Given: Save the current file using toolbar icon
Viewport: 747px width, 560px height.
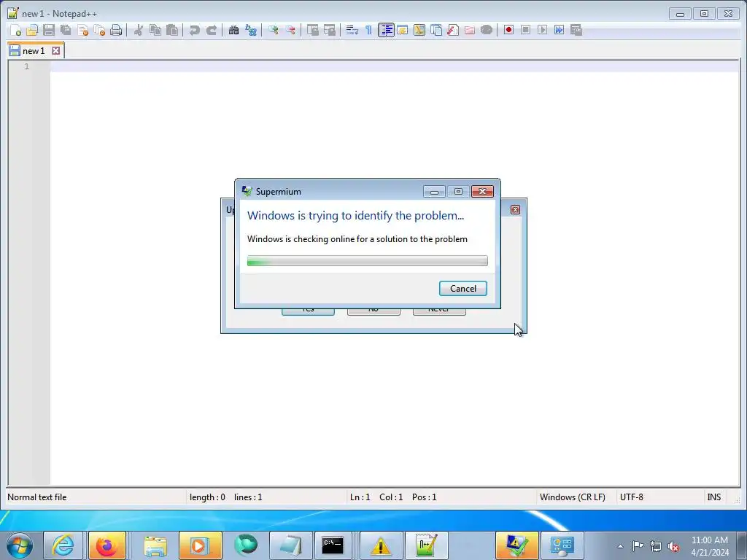Looking at the screenshot, I should 49,30.
